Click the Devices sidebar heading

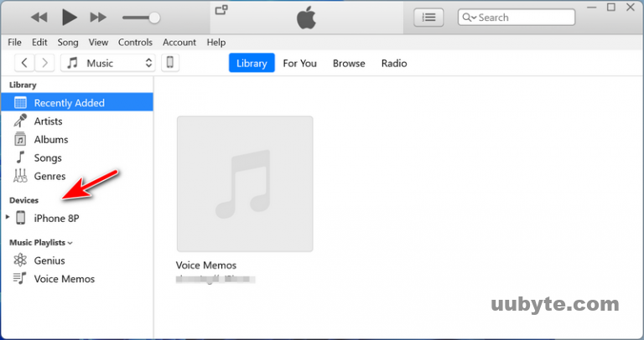[x=23, y=200]
